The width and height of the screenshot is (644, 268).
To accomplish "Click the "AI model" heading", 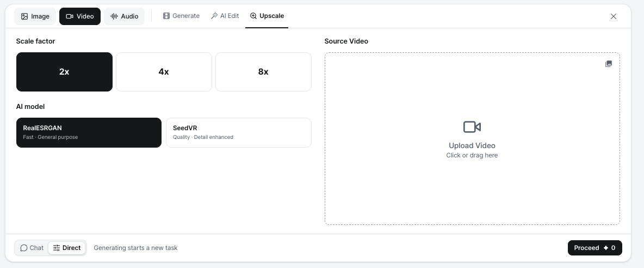I will 30,106.
